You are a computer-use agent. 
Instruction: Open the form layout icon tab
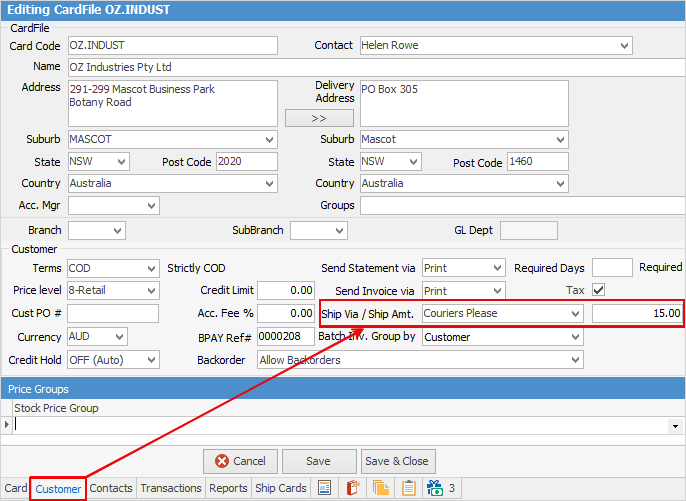(325, 487)
